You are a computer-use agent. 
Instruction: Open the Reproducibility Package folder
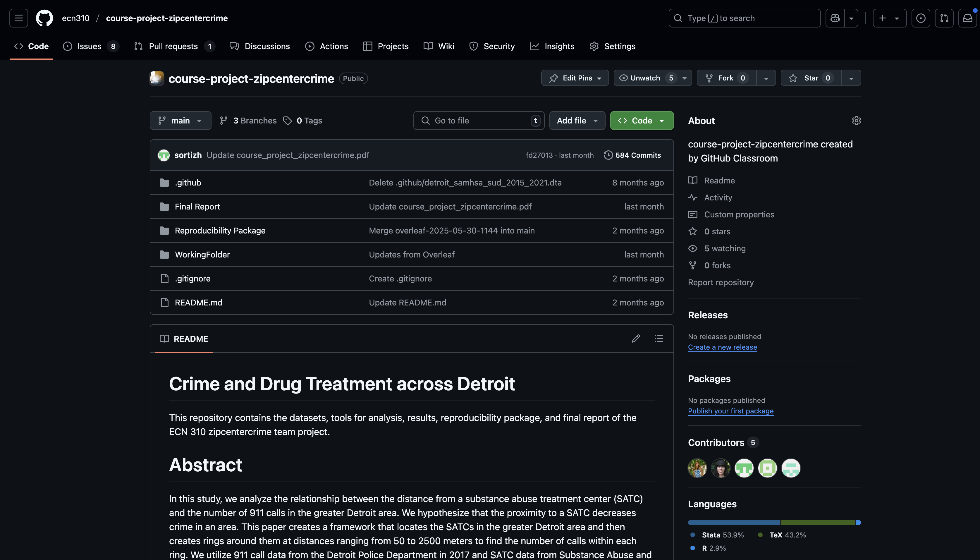220,231
